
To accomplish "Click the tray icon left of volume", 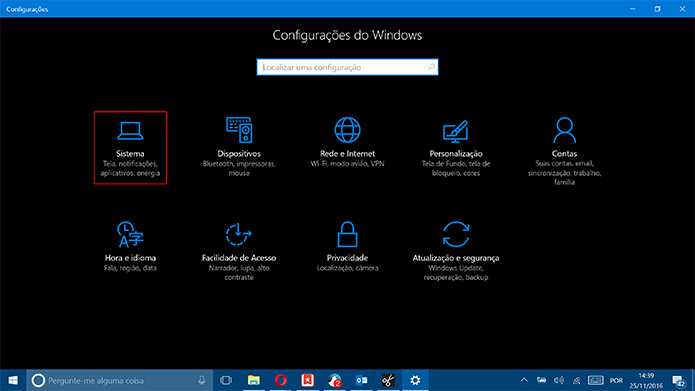I will coord(541,380).
